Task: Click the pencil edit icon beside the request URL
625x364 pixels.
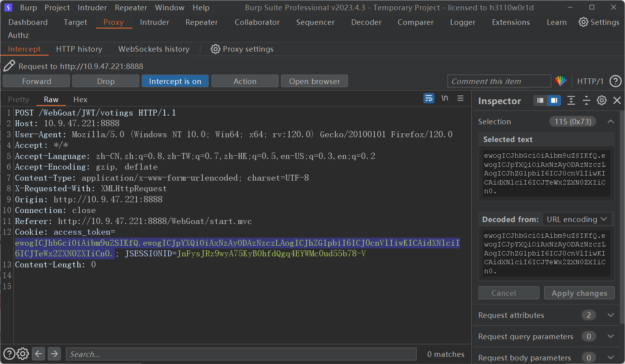Action: click(x=9, y=66)
